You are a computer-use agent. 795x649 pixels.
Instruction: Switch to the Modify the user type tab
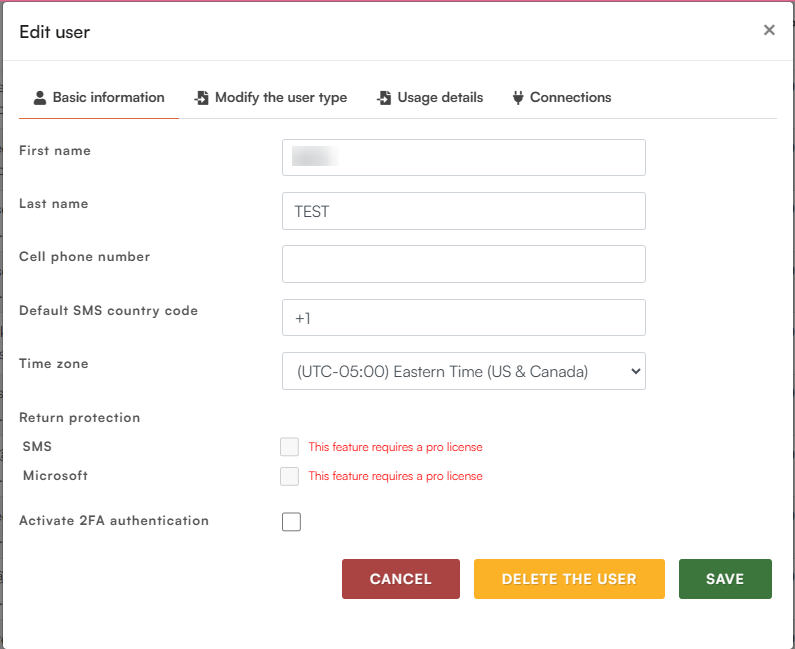click(280, 98)
